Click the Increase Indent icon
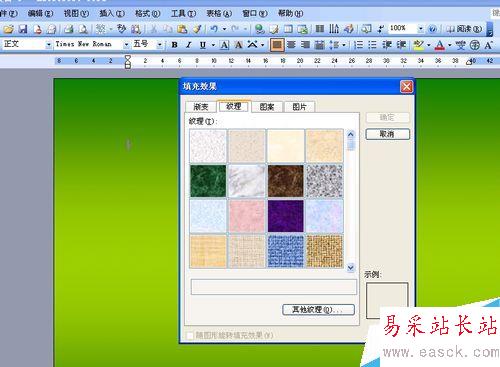Image resolution: width=500 pixels, height=367 pixels. [x=401, y=45]
